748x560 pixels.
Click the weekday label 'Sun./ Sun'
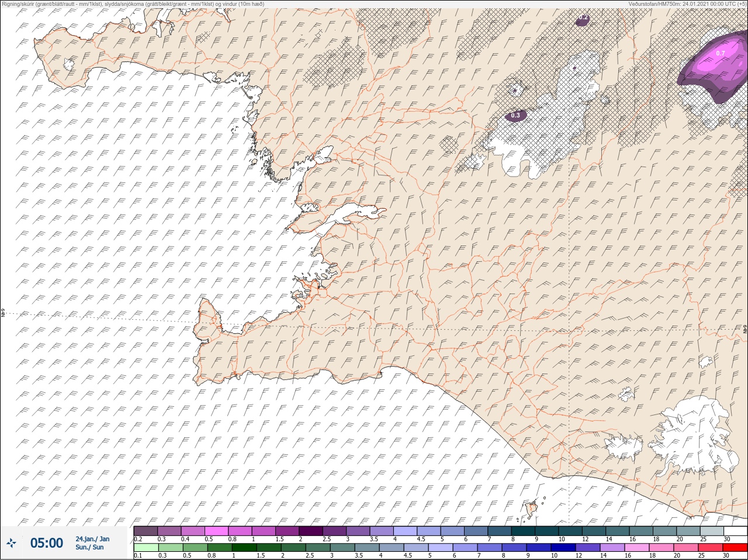pos(89,547)
